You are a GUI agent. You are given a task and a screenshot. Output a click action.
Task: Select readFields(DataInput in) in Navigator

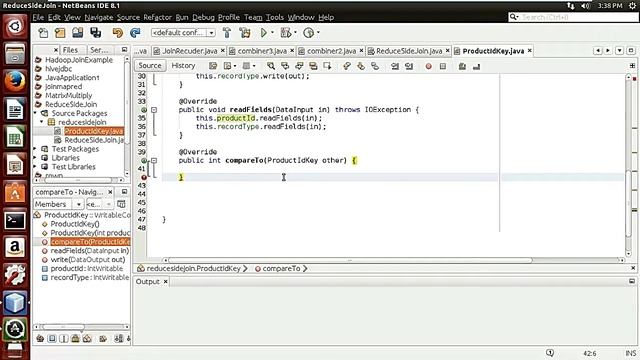90,251
